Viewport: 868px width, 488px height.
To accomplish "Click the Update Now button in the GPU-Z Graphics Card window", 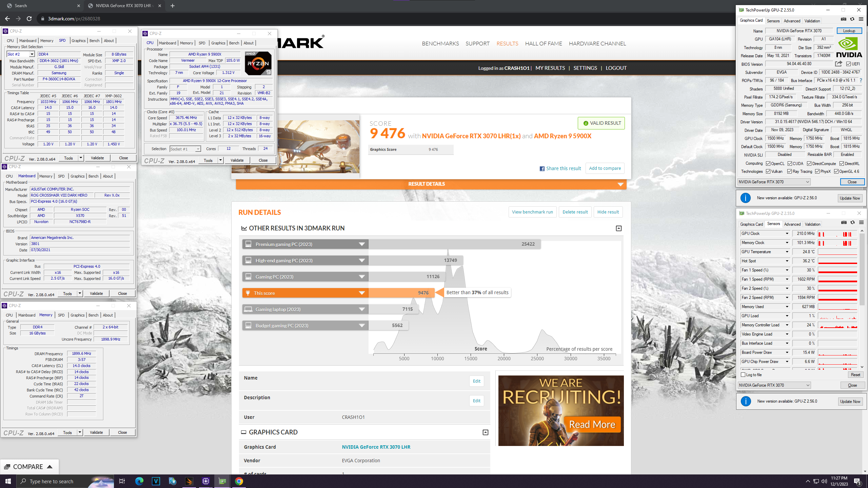I will coord(850,198).
